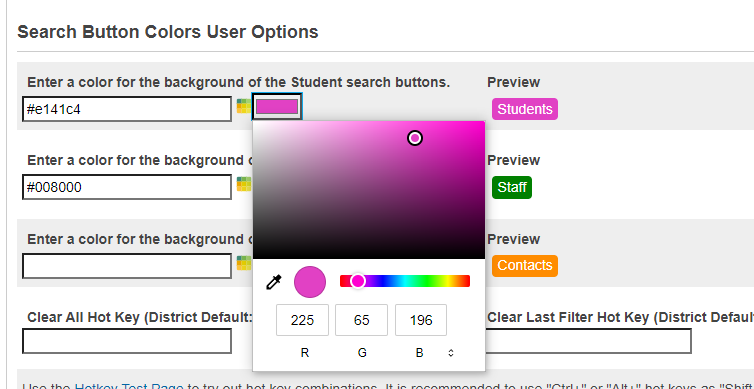Click the current color preview circle
This screenshot has width=754, height=389.
[310, 282]
